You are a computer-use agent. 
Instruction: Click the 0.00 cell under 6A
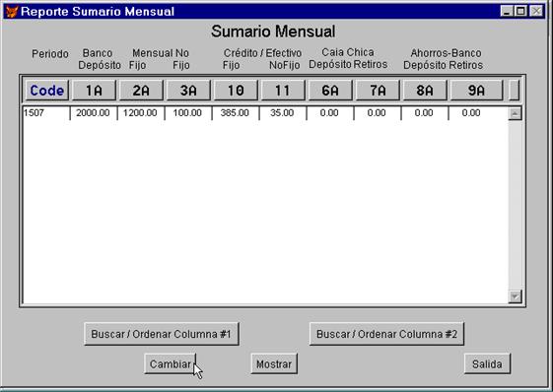[x=330, y=113]
